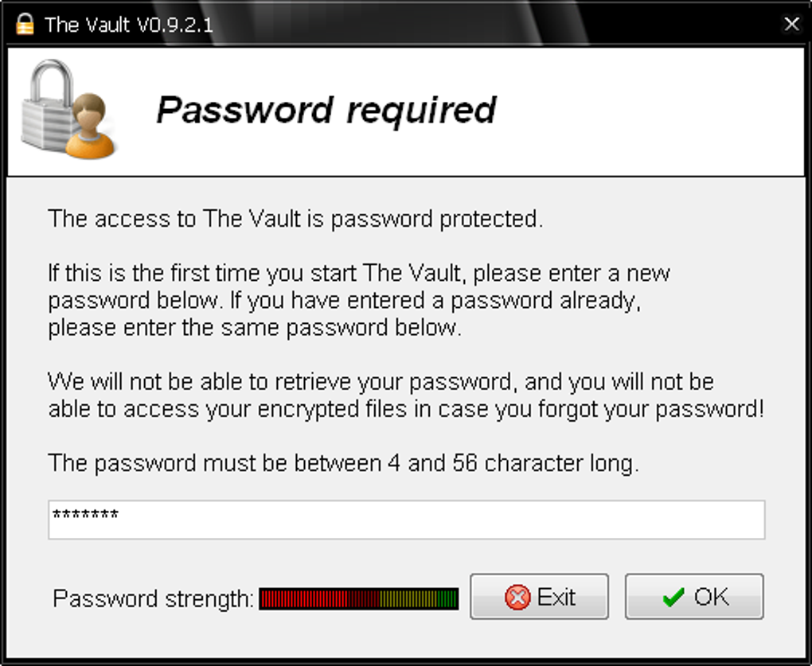Viewport: 812px width, 666px height.
Task: Click the password strength meter bar
Action: [x=359, y=598]
